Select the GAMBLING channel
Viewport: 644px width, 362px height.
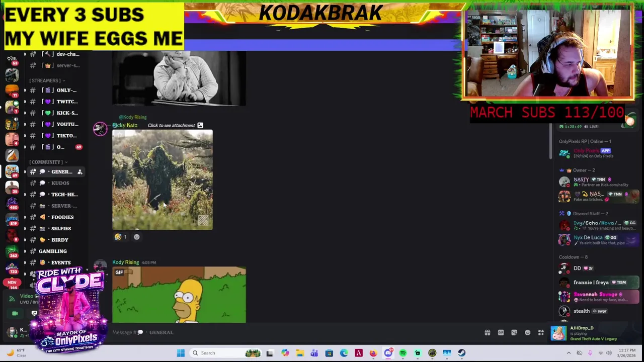point(56,251)
